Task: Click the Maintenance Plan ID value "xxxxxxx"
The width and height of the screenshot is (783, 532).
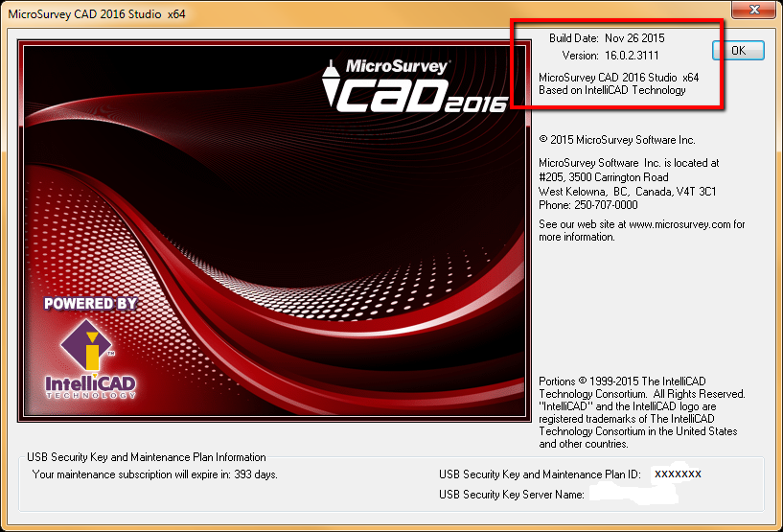Action: click(678, 474)
